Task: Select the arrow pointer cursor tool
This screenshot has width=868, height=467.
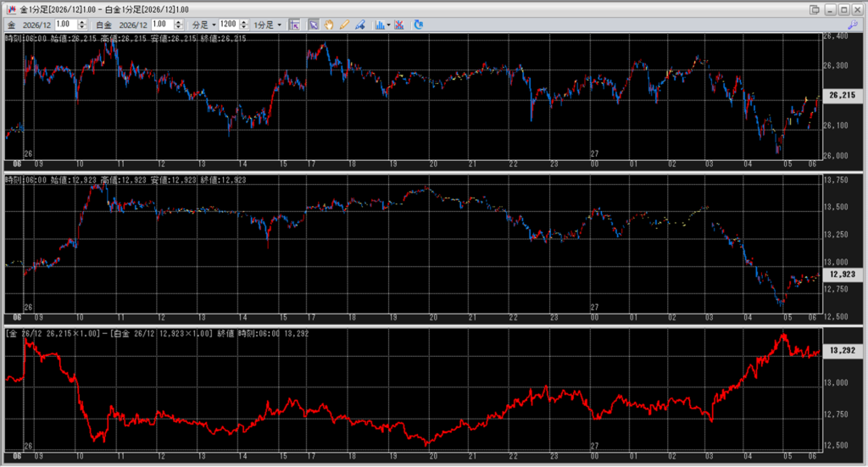Action: pyautogui.click(x=314, y=25)
